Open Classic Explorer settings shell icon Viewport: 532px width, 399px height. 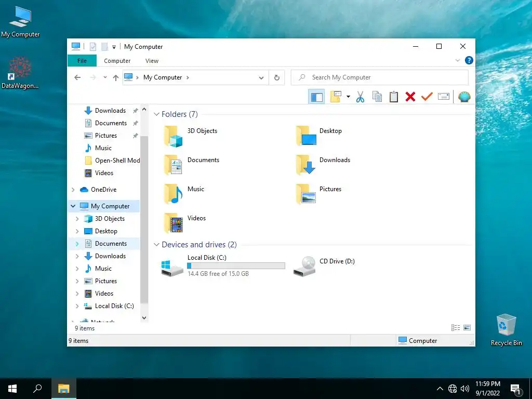point(464,97)
